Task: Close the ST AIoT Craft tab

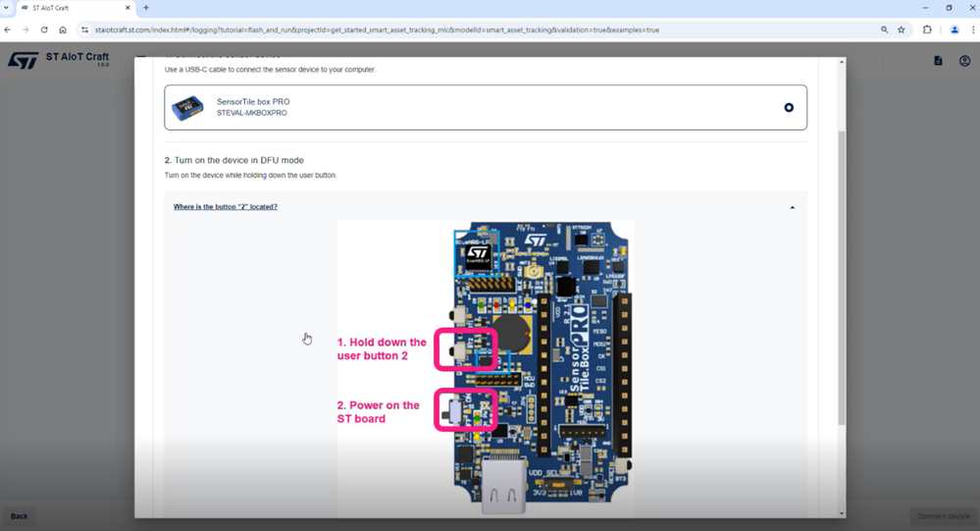Action: pos(128,8)
